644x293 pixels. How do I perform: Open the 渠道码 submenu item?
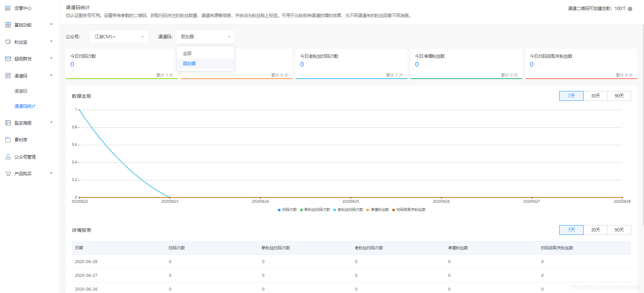coord(21,91)
